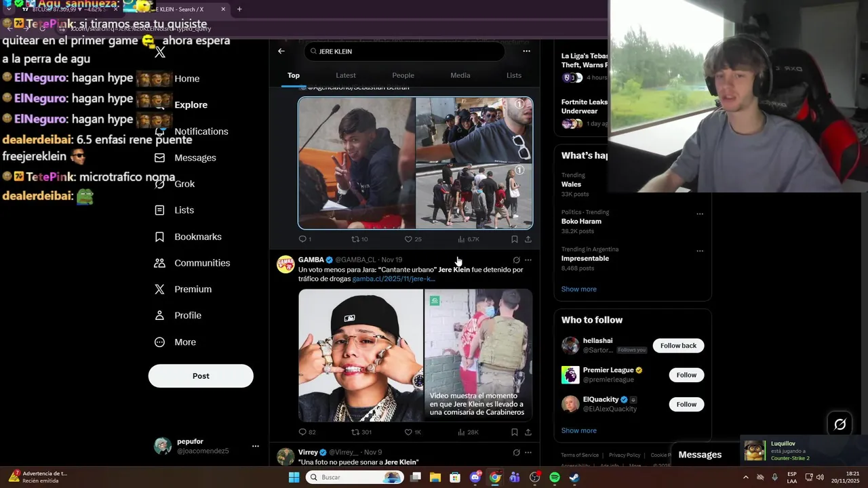This screenshot has height=488, width=868.
Task: Open a new browser tab
Action: [239, 9]
